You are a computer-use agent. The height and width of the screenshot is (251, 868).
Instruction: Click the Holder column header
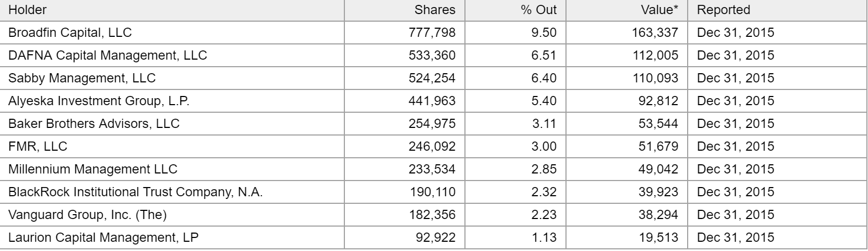[28, 10]
